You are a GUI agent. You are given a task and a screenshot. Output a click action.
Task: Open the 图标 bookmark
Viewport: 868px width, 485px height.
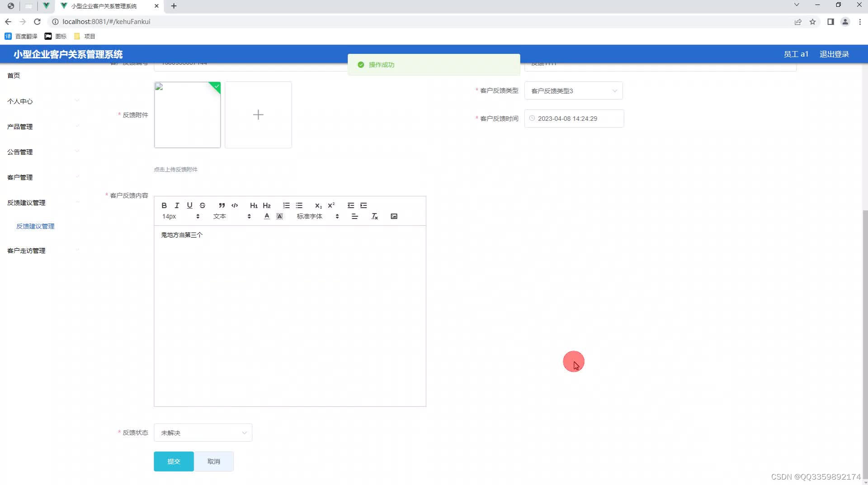point(56,36)
